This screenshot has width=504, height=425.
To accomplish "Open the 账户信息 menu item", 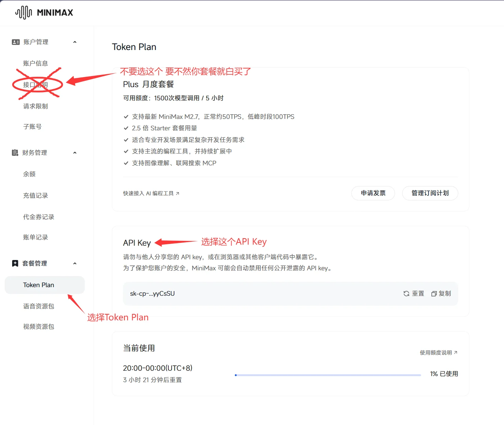I will coord(35,64).
